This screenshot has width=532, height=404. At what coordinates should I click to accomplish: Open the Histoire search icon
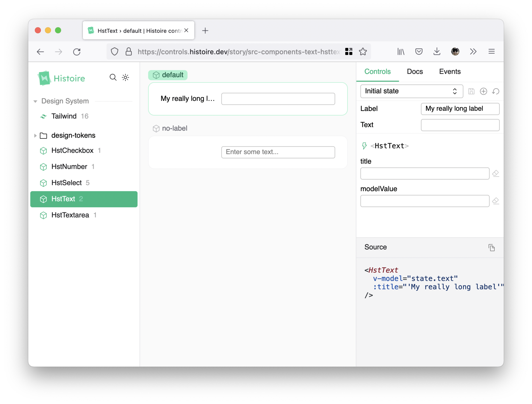coord(113,78)
